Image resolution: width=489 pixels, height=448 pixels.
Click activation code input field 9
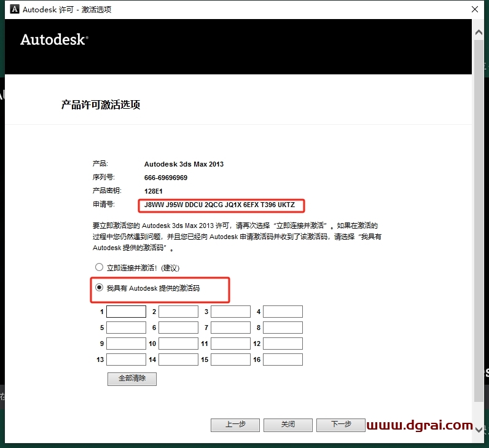click(x=127, y=344)
